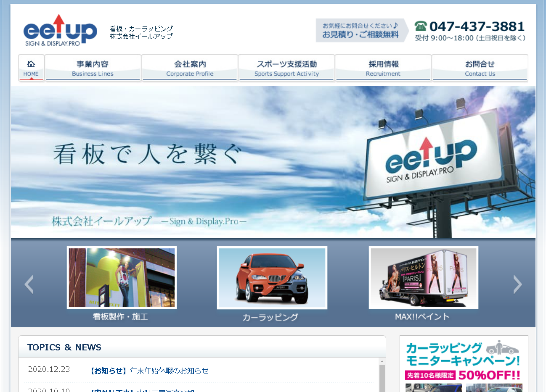Open 事業内容 Business Lines menu
546x392 pixels.
coord(93,68)
